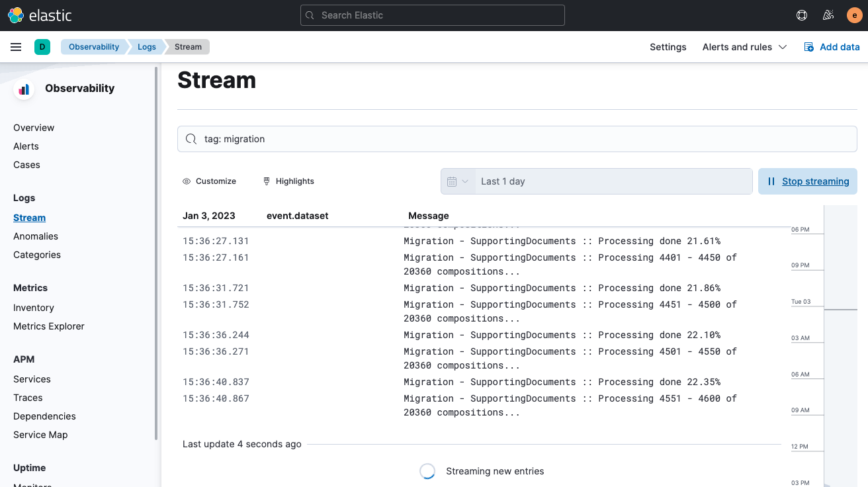Click the green D space avatar
868x487 pixels.
point(42,47)
